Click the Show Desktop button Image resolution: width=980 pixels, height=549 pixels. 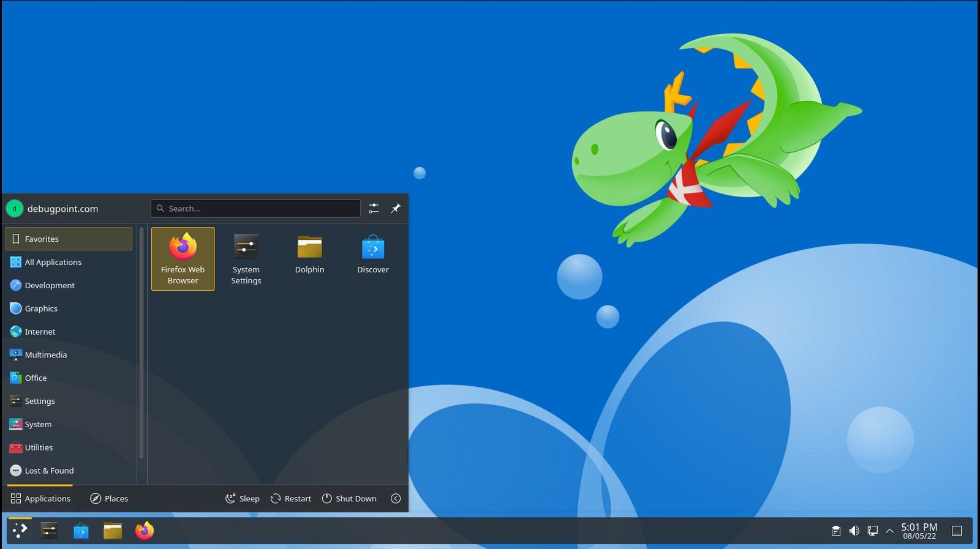[957, 531]
